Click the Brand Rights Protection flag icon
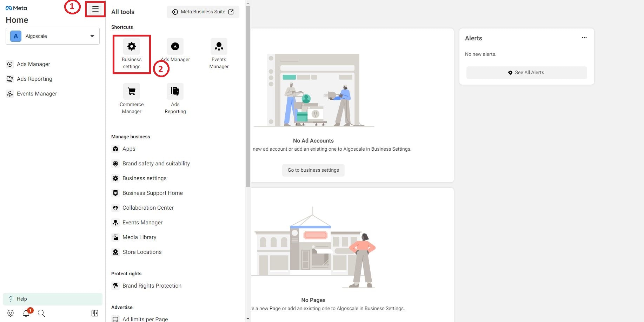Screen dimensions: 644x322 (x=115, y=286)
